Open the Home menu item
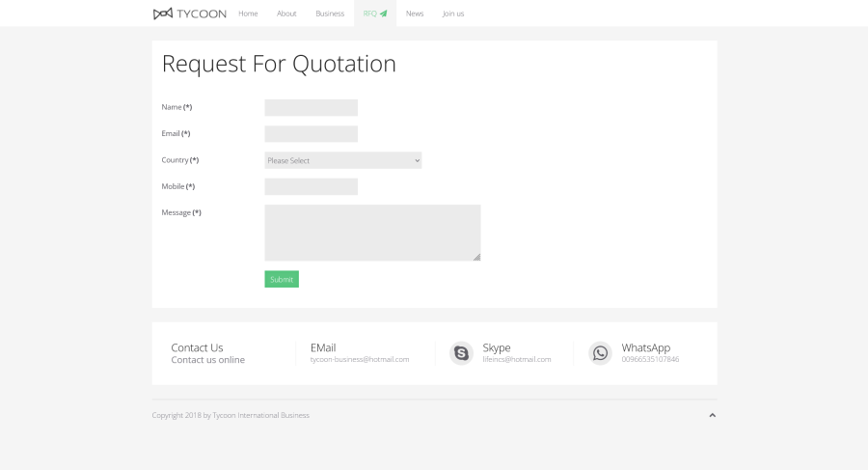 248,14
